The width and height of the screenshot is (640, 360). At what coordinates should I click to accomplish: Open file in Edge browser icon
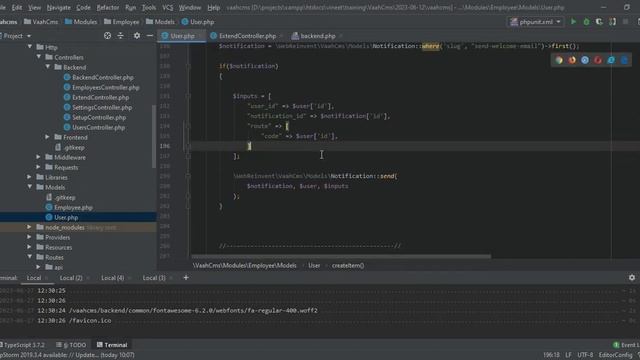pyautogui.click(x=624, y=60)
